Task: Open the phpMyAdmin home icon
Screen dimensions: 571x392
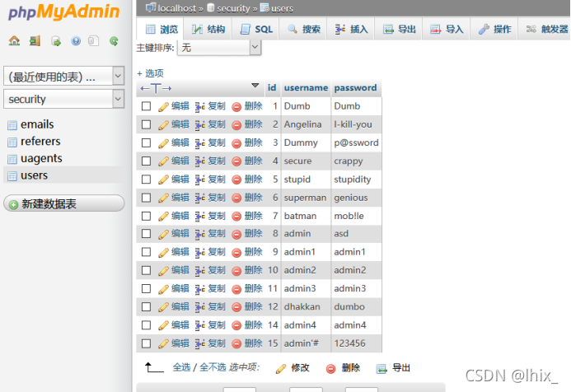Action: click(14, 41)
